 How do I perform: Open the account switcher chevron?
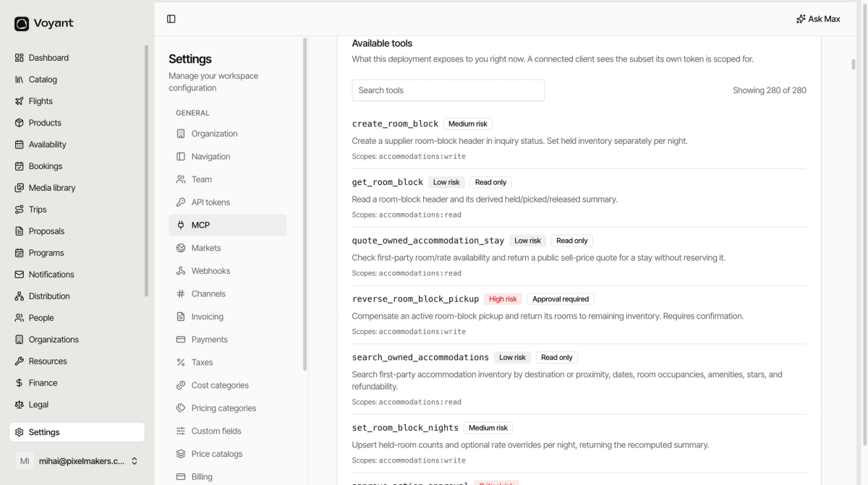click(135, 461)
